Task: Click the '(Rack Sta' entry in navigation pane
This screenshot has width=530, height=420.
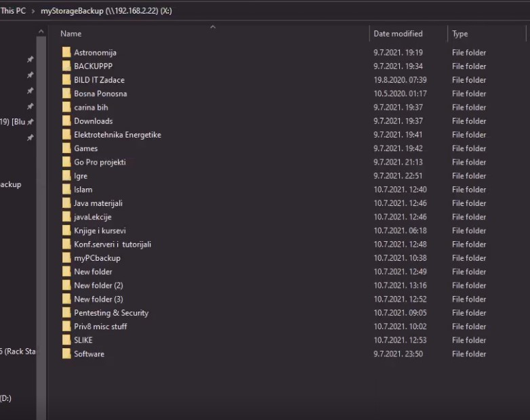Action: coord(18,352)
